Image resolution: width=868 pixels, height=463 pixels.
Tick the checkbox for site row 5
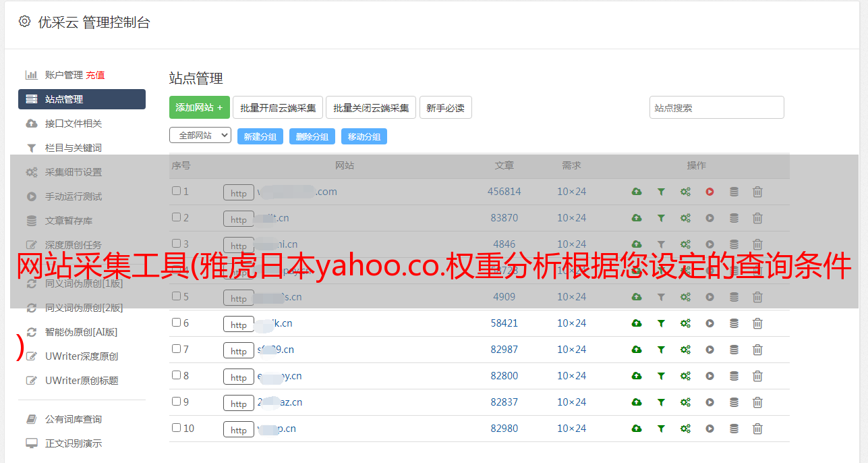click(x=176, y=296)
